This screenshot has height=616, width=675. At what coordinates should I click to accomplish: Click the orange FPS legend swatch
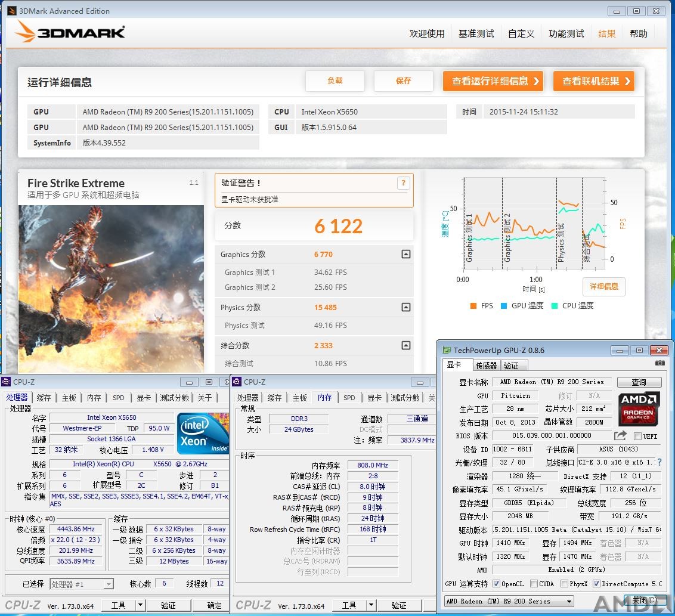pos(473,306)
